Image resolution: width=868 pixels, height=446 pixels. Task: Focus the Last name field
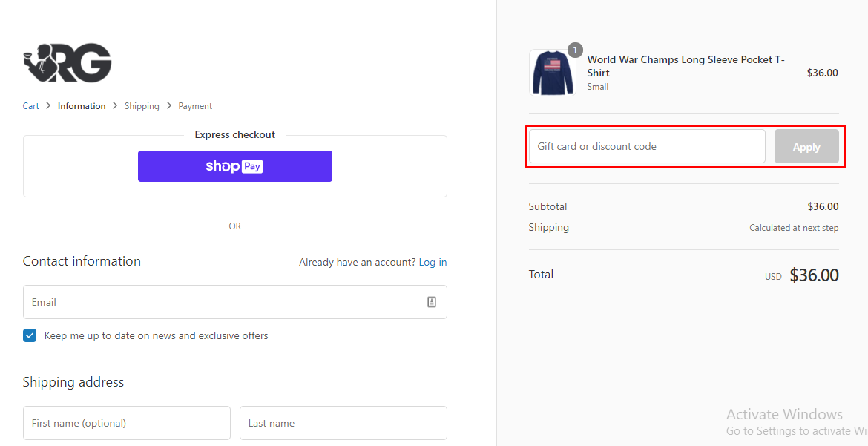coord(343,423)
